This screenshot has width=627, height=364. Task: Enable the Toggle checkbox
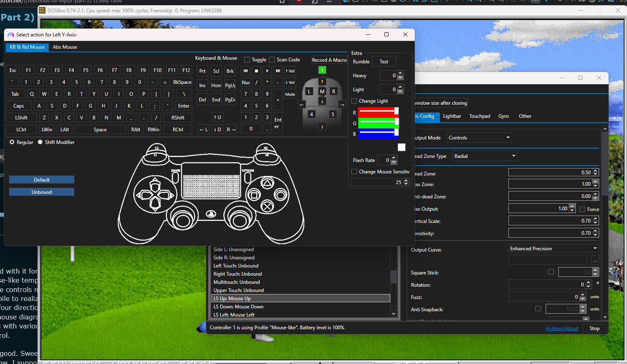coord(247,60)
